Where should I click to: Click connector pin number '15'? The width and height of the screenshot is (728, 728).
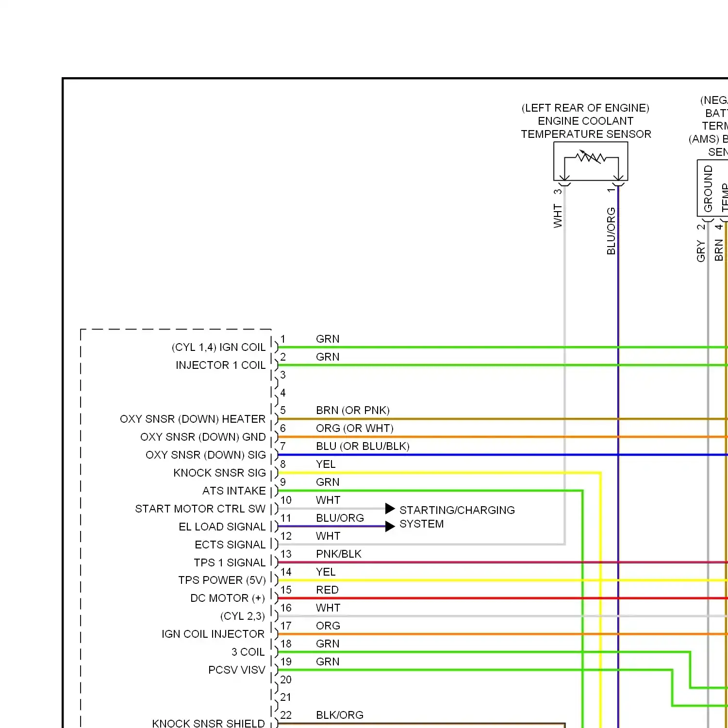(286, 590)
